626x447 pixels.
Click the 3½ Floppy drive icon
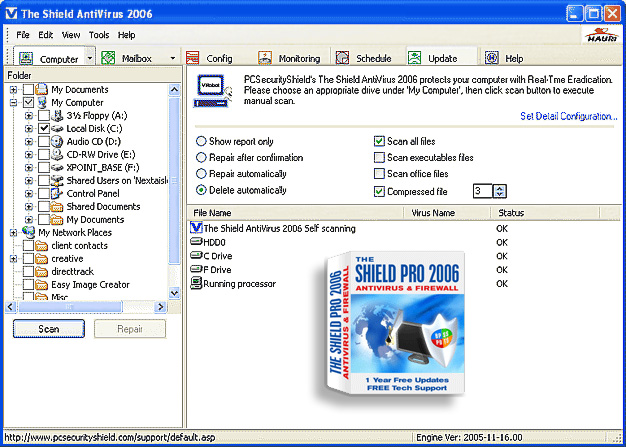point(57,116)
